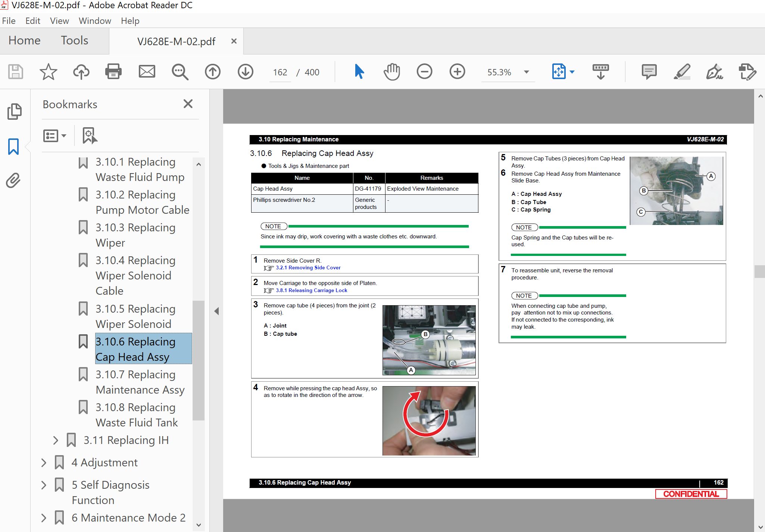Show Page Thumbnails panel
The image size is (765, 532).
point(14,111)
